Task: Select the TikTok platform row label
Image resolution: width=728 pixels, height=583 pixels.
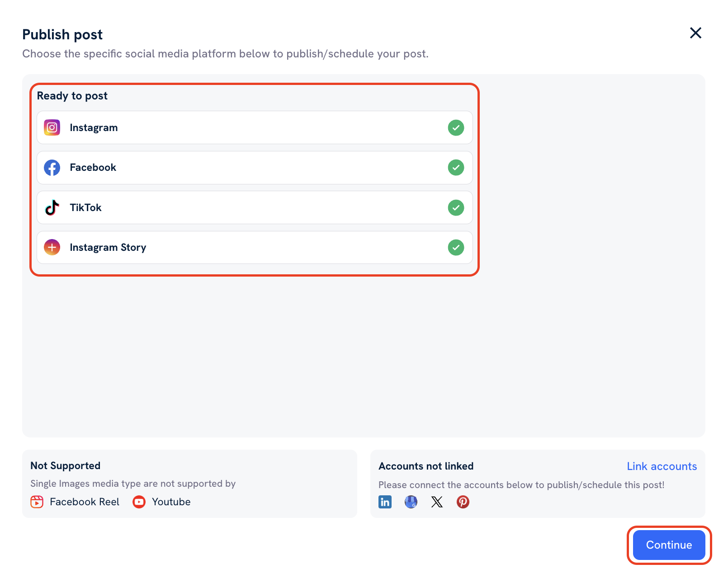Action: point(85,208)
